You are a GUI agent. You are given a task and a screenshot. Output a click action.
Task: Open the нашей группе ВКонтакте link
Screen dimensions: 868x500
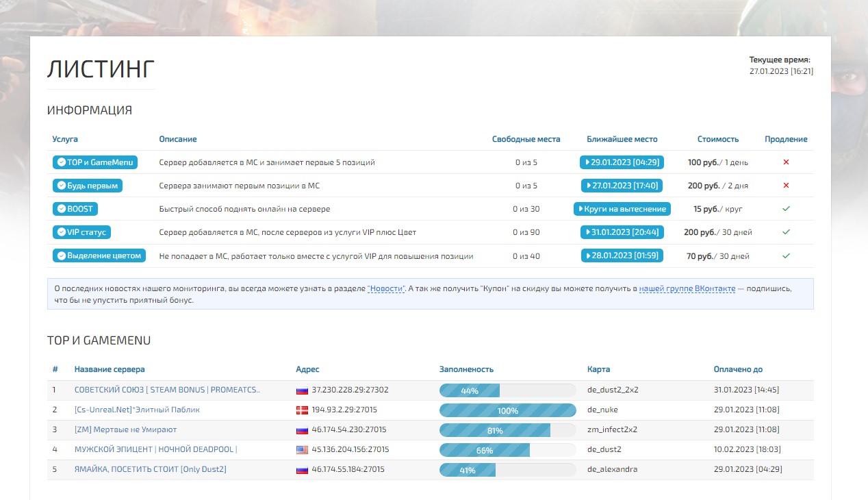687,289
